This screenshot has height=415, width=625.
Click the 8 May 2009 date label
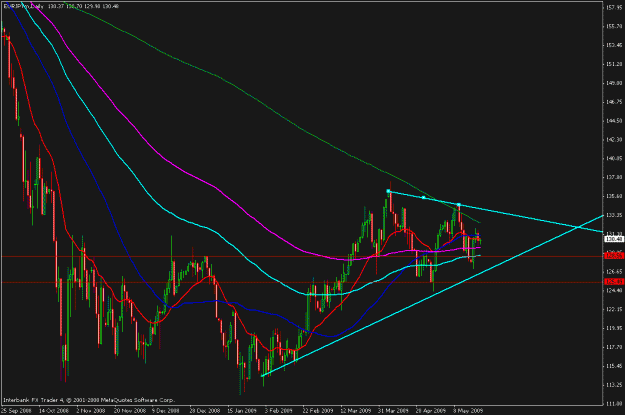point(468,410)
